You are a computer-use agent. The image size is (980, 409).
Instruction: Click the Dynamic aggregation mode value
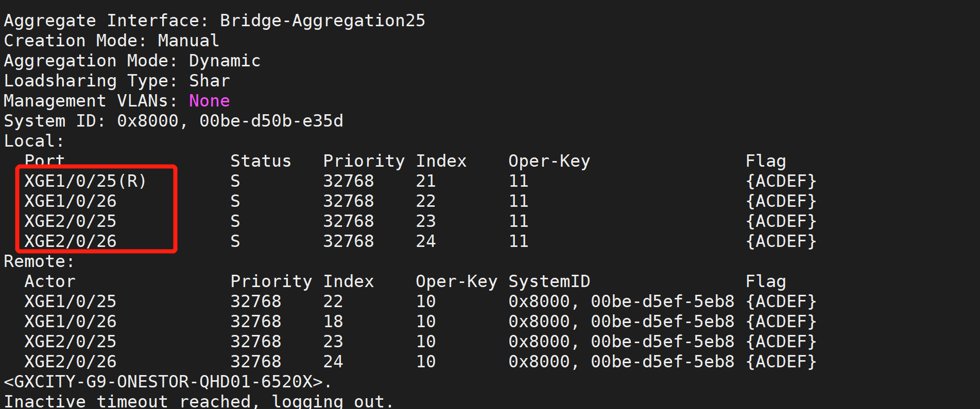point(225,61)
